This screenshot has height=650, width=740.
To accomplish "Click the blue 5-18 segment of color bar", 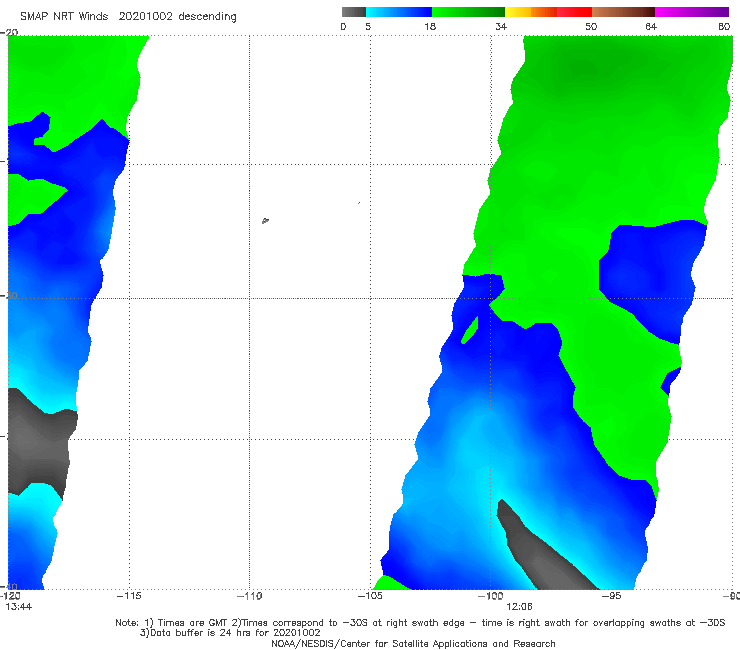I will tap(399, 12).
